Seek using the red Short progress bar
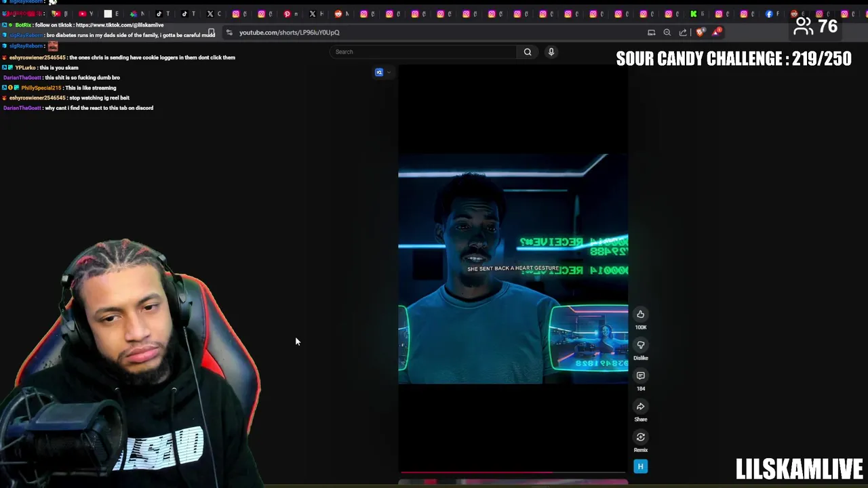868x488 pixels. [x=513, y=472]
